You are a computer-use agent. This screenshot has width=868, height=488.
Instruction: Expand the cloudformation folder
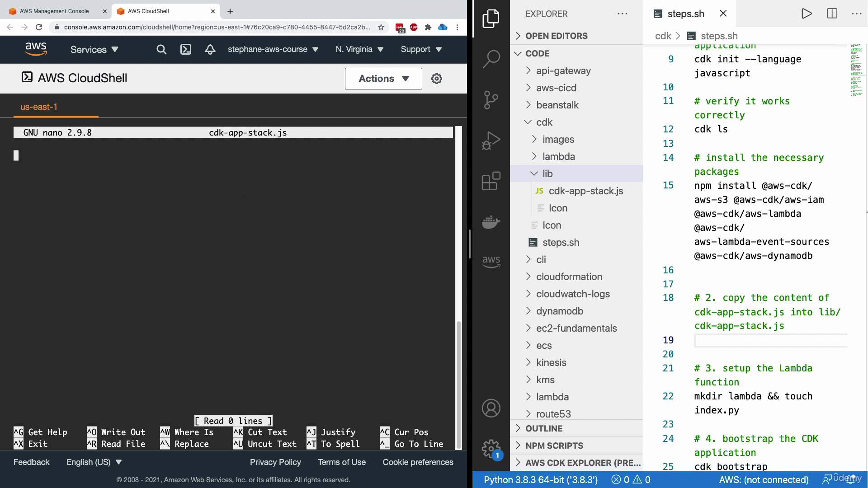pyautogui.click(x=576, y=277)
